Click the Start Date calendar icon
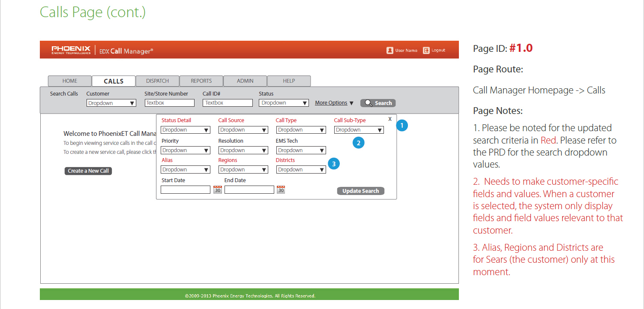Image resolution: width=644 pixels, height=309 pixels. coord(218,189)
